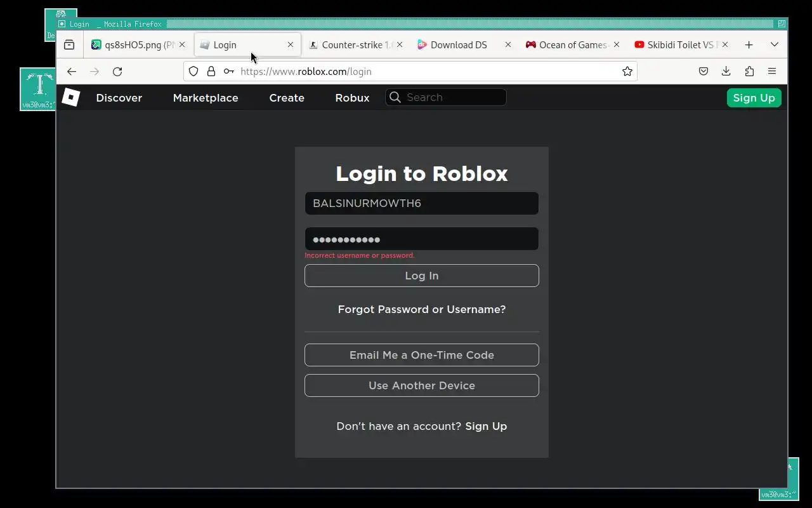
Task: Go back using the browser back arrow
Action: (x=72, y=71)
